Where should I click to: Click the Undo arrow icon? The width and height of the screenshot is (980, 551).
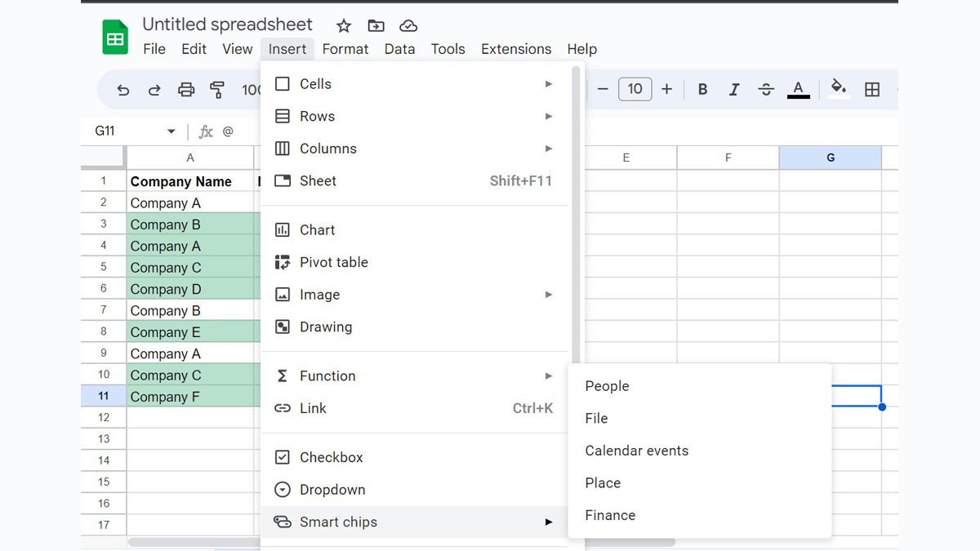pos(123,90)
